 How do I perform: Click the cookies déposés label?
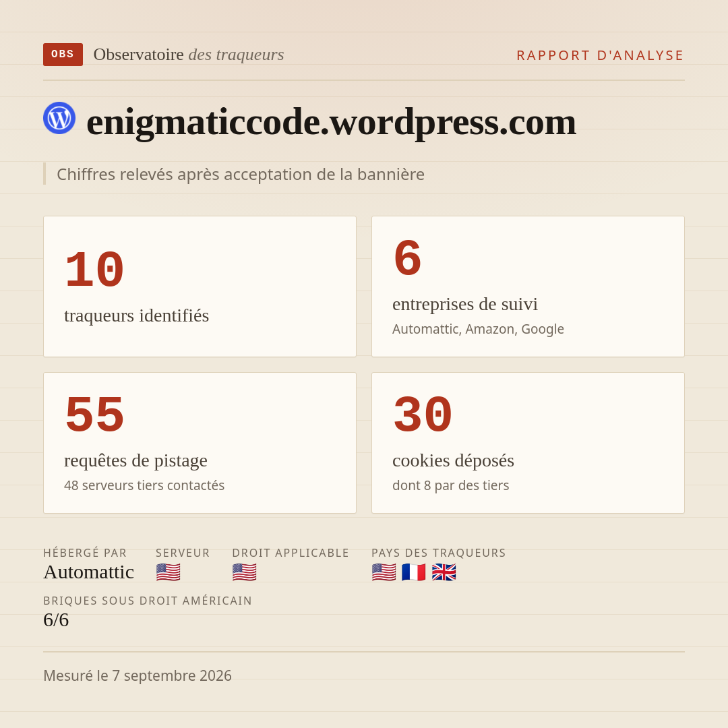453,460
